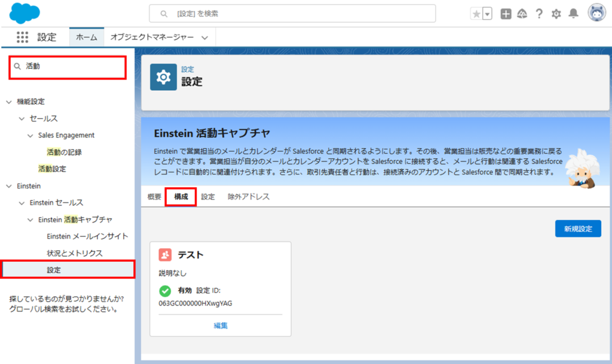Click the 説明なし text on card
The image size is (612, 364).
click(x=173, y=273)
